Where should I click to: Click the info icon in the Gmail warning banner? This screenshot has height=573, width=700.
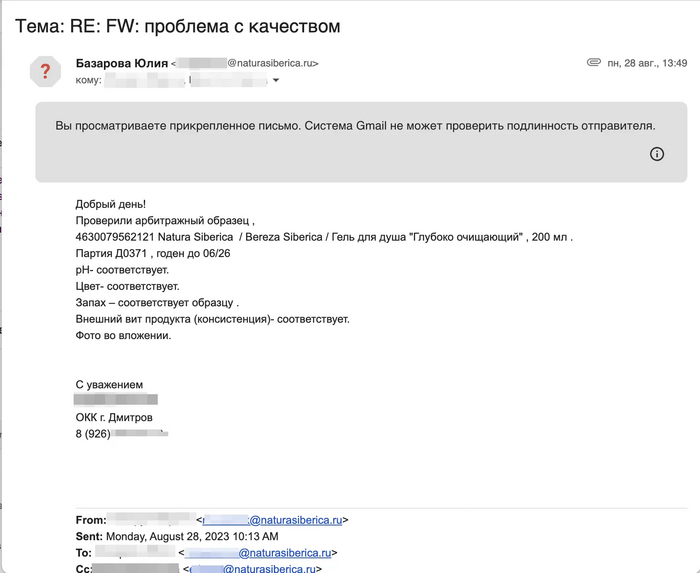pyautogui.click(x=657, y=154)
